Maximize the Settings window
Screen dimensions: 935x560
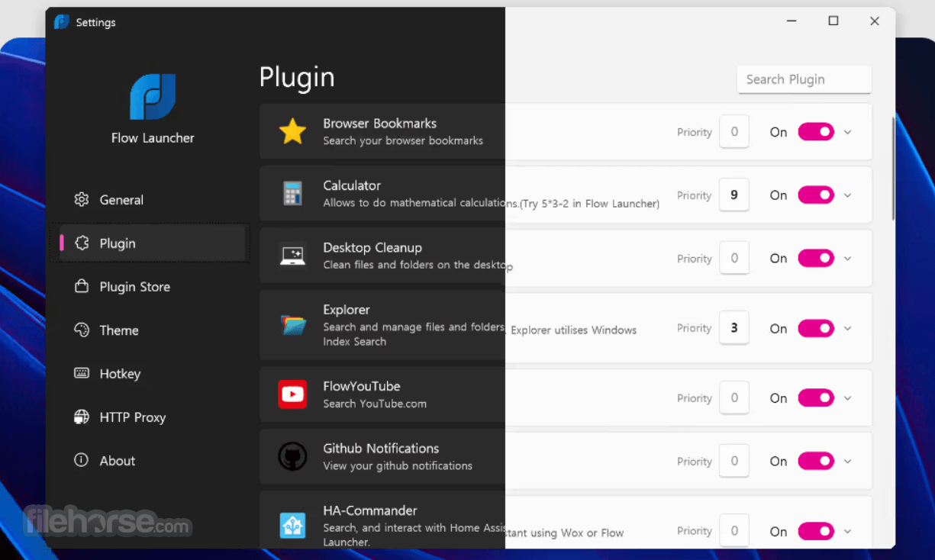tap(833, 21)
